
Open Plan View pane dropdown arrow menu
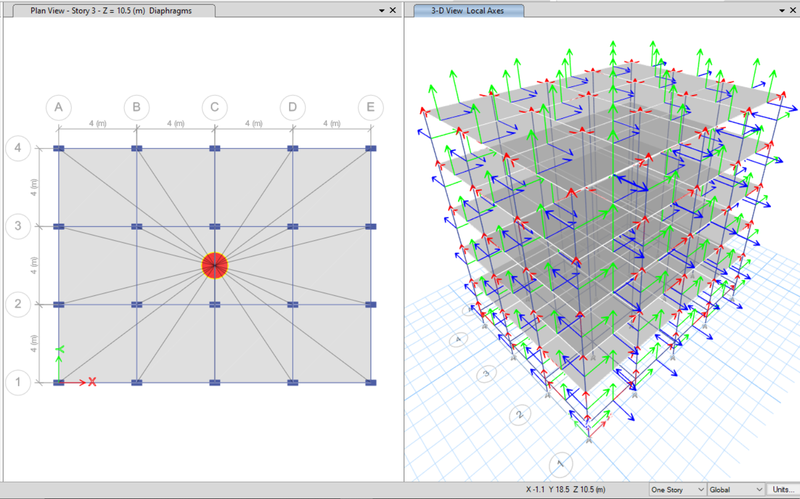tap(382, 11)
